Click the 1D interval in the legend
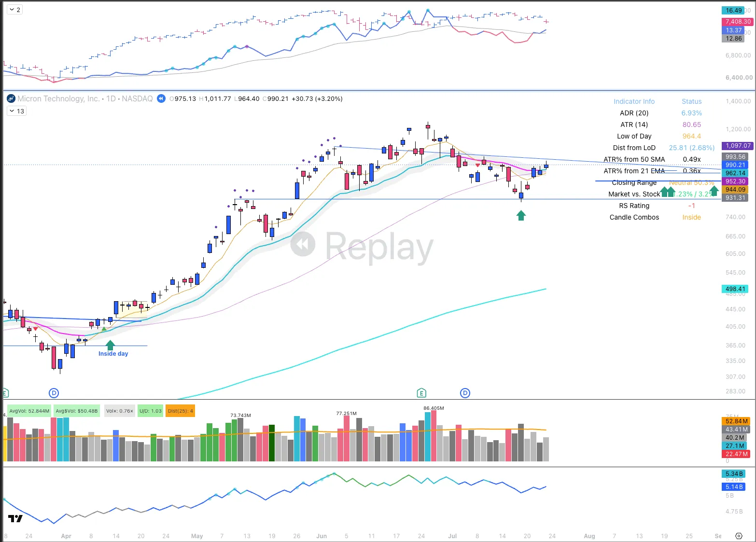Screen dimensions: 756x542 tap(111, 98)
